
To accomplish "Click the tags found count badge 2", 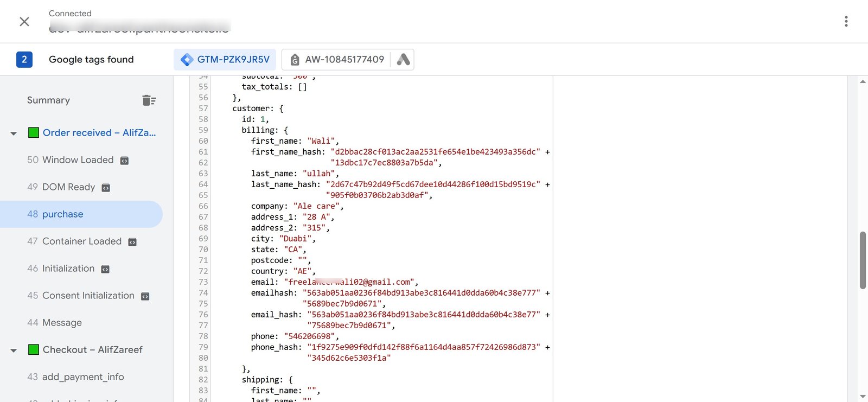I will click(x=24, y=60).
